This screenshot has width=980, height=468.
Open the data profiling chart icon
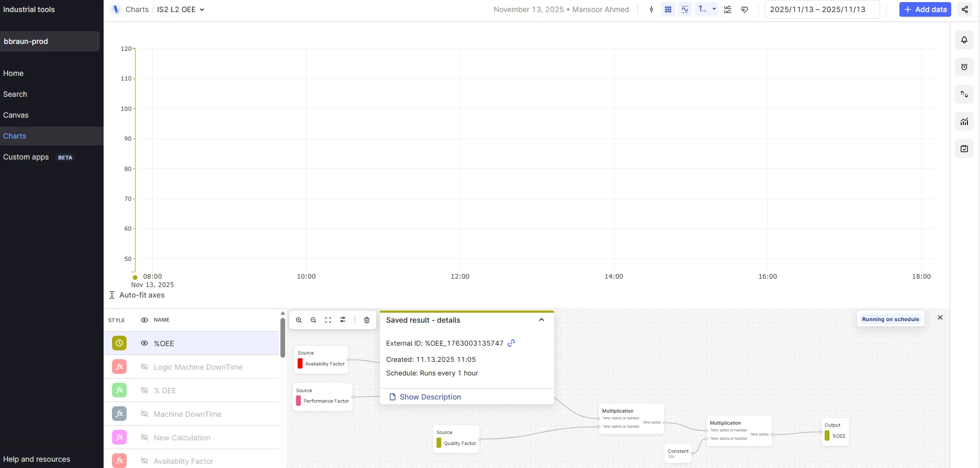coord(964,121)
